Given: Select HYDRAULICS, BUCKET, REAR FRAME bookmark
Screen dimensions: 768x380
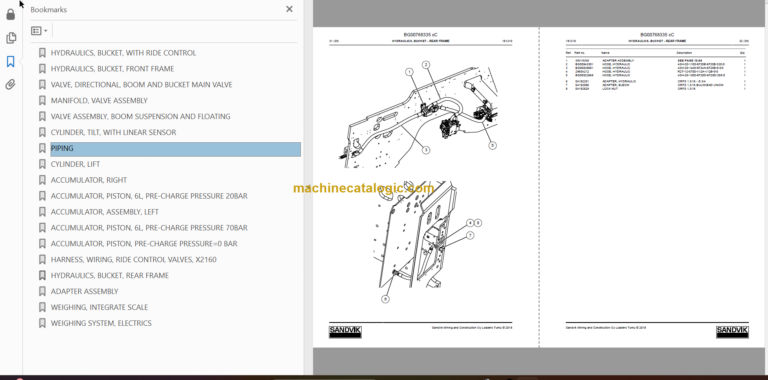Looking at the screenshot, I should [x=110, y=275].
